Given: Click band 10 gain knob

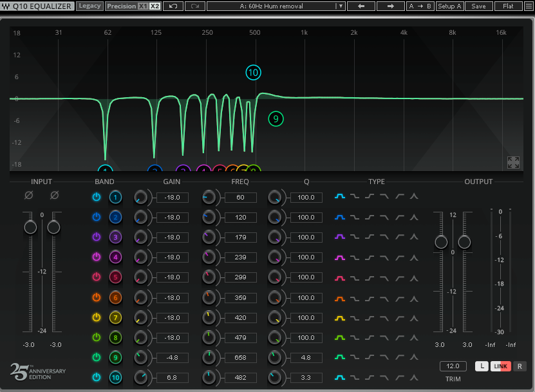Looking at the screenshot, I should 140,377.
